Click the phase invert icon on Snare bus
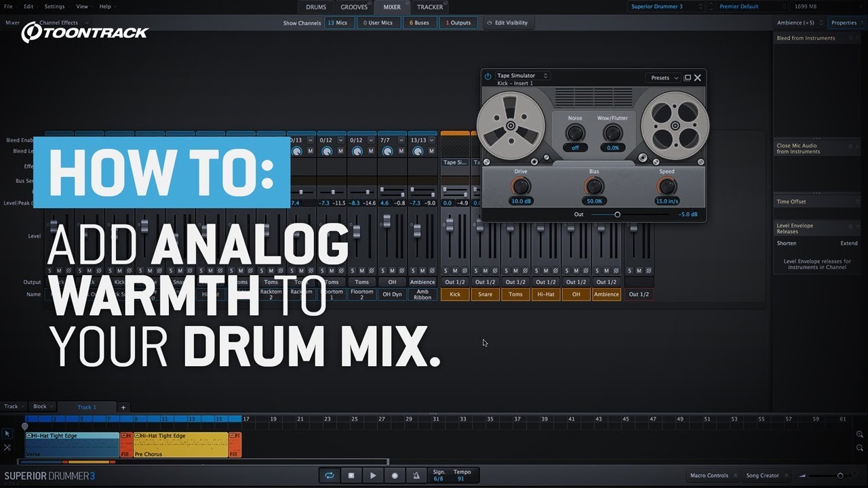Viewport: 868px width, 488px height. [494, 270]
